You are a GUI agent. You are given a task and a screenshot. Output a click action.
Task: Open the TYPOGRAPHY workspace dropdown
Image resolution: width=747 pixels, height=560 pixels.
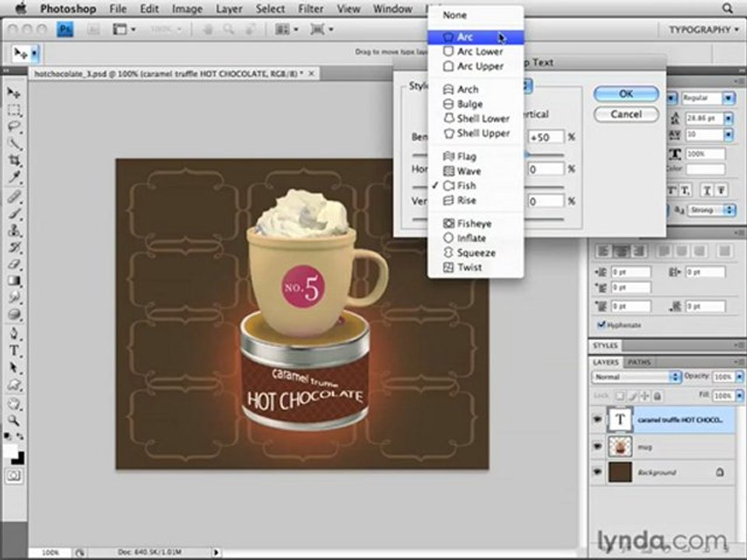(704, 30)
